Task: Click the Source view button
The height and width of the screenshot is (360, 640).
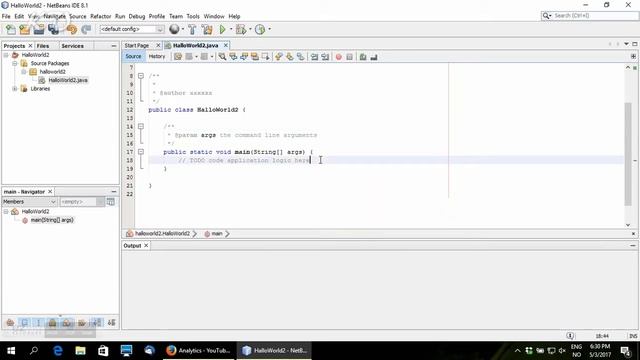Action: click(x=133, y=57)
